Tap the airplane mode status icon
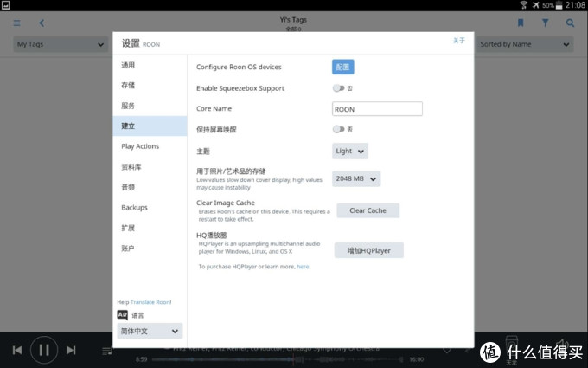 [x=535, y=5]
